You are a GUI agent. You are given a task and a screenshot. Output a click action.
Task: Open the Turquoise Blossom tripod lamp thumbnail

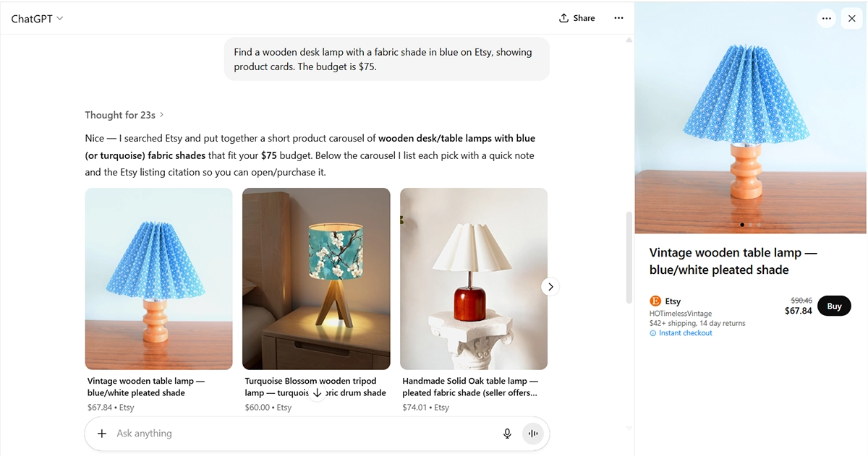pyautogui.click(x=316, y=279)
